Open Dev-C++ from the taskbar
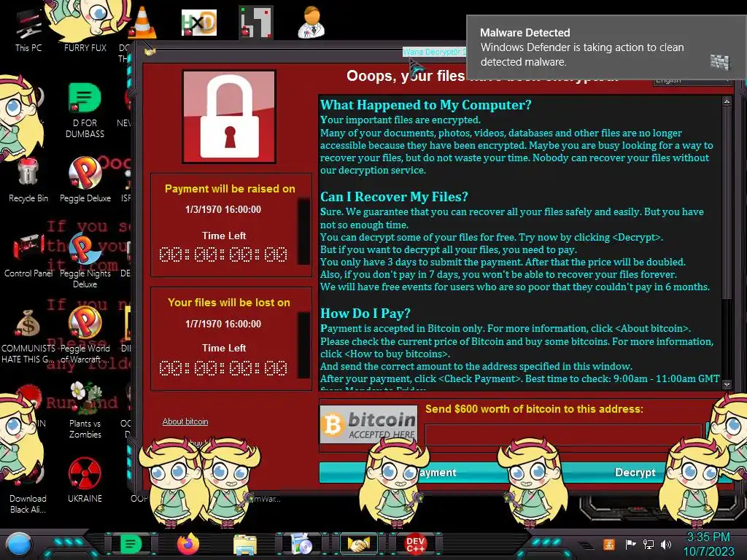 click(x=415, y=544)
